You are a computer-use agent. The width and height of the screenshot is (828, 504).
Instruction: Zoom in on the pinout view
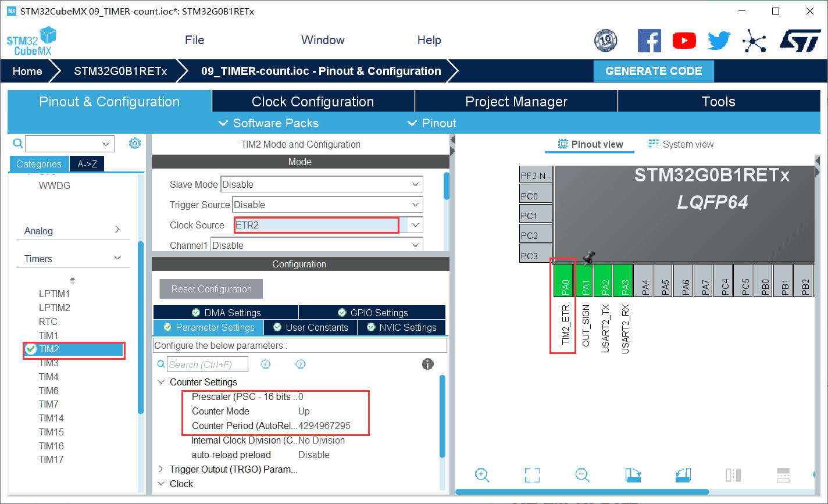[x=481, y=475]
